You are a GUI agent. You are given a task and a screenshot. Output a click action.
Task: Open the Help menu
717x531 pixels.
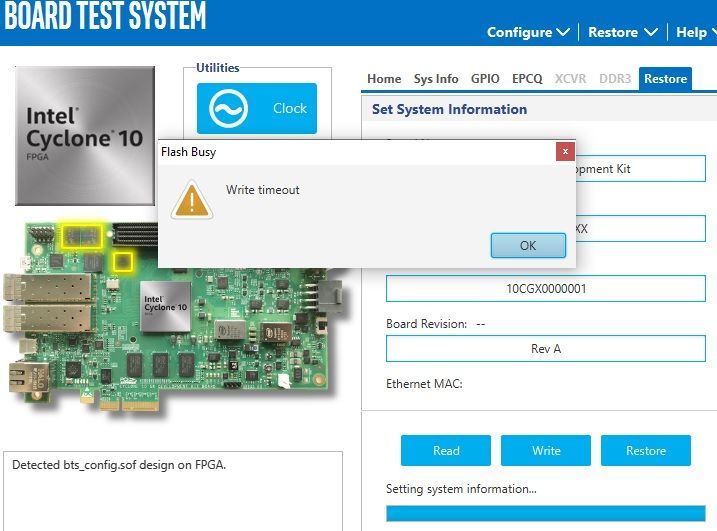click(696, 32)
